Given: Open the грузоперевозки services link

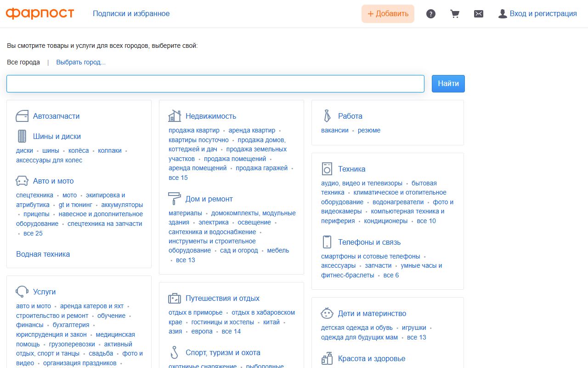Looking at the screenshot, I should pyautogui.click(x=72, y=344).
